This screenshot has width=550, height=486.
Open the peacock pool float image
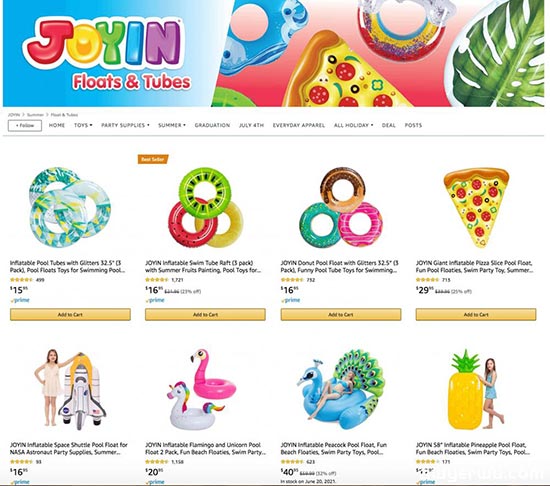(x=341, y=390)
